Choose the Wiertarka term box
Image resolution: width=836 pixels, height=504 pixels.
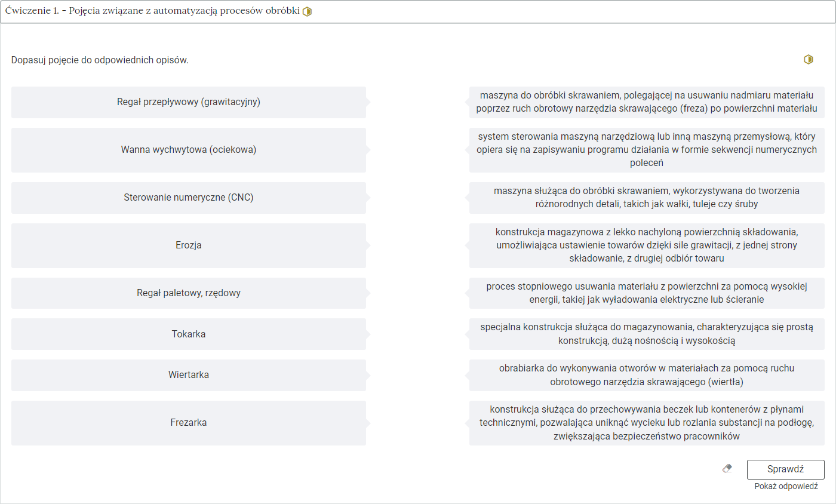[189, 375]
